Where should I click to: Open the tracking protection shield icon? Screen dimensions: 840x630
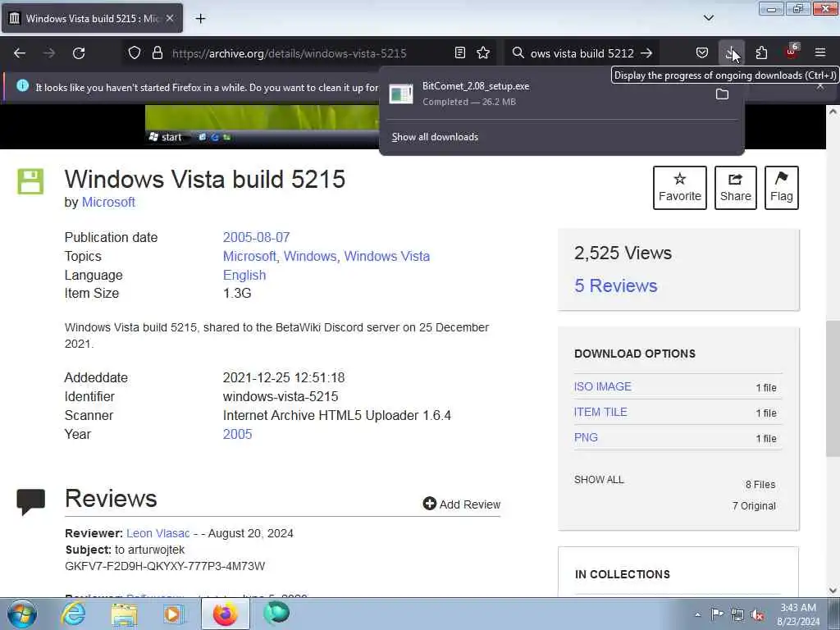point(135,52)
